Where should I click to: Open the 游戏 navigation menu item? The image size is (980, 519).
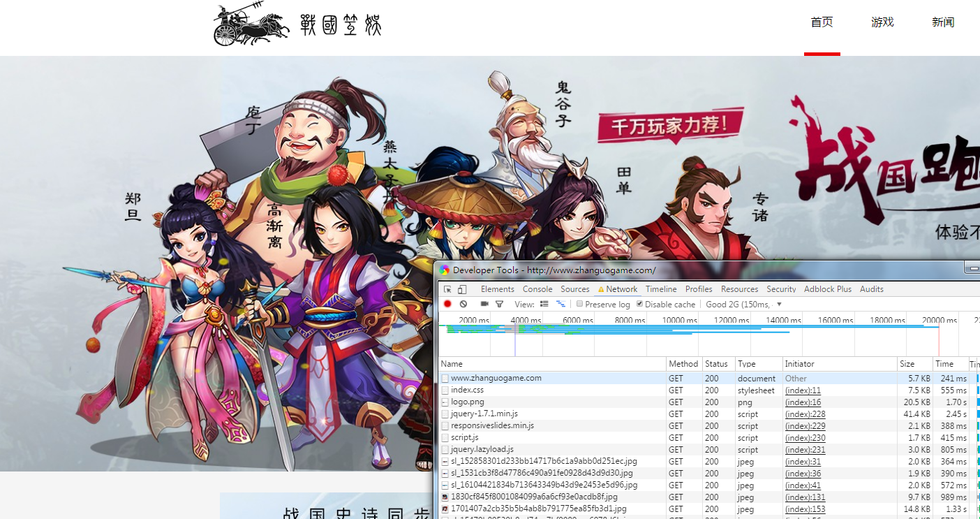[882, 22]
